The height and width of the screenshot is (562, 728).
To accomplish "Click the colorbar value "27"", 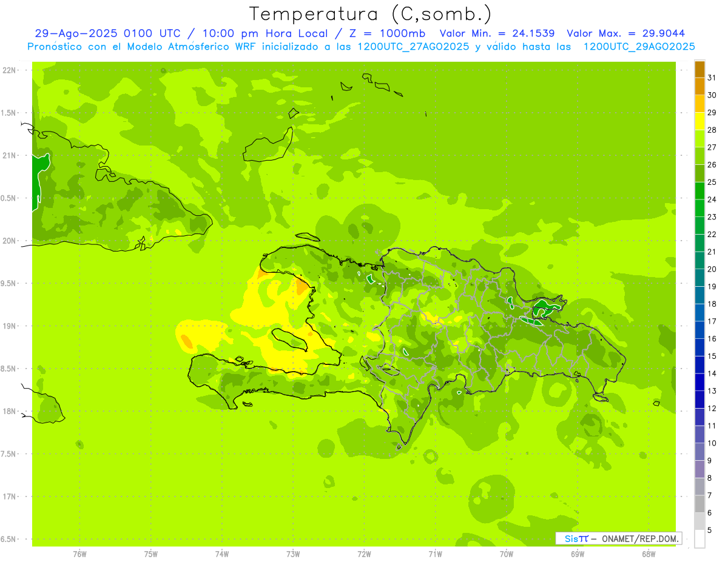I will [x=712, y=147].
